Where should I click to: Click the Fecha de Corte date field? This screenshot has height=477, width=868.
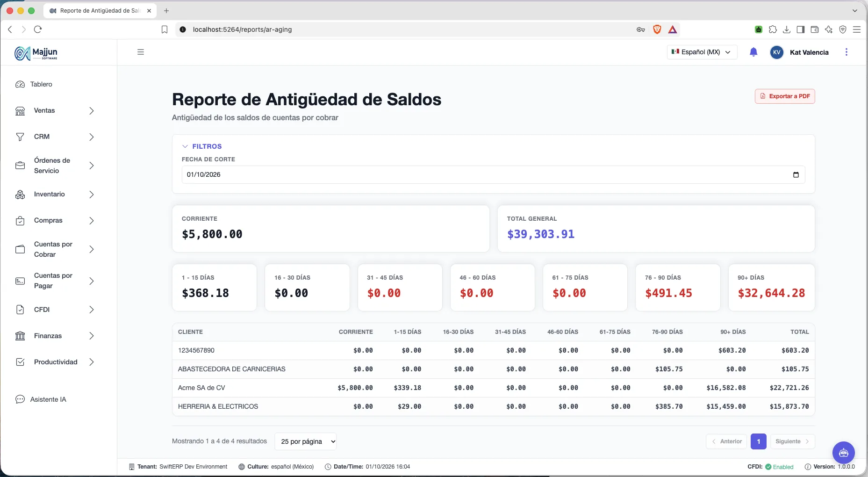click(x=493, y=174)
